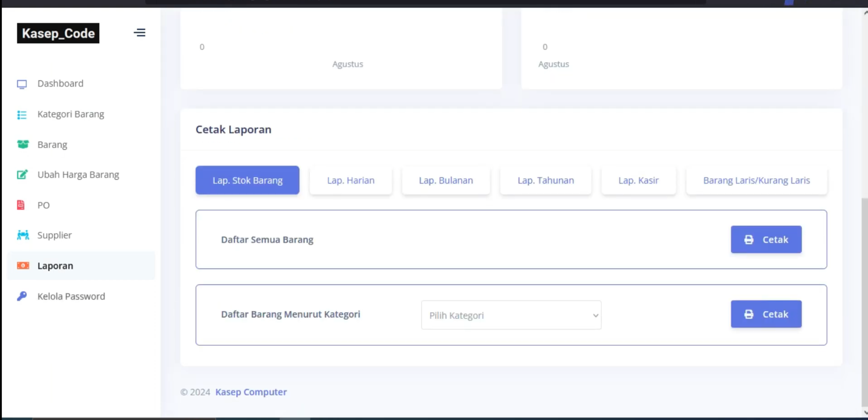
Task: Click the Kelola Password key icon
Action: 22,296
